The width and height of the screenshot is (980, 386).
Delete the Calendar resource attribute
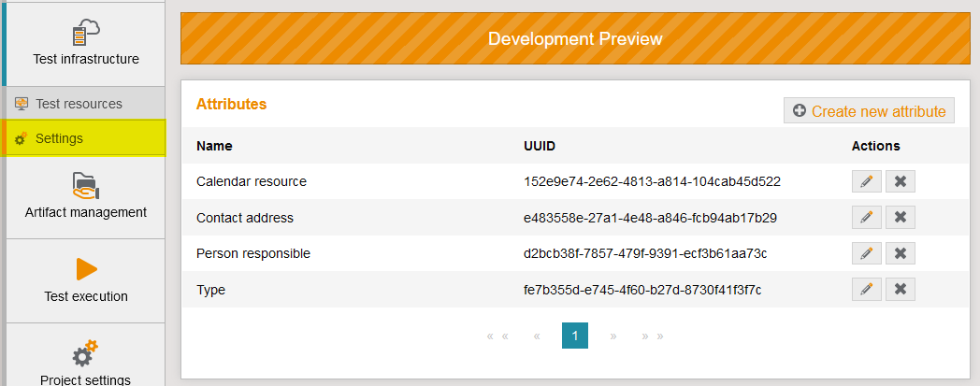coord(900,181)
